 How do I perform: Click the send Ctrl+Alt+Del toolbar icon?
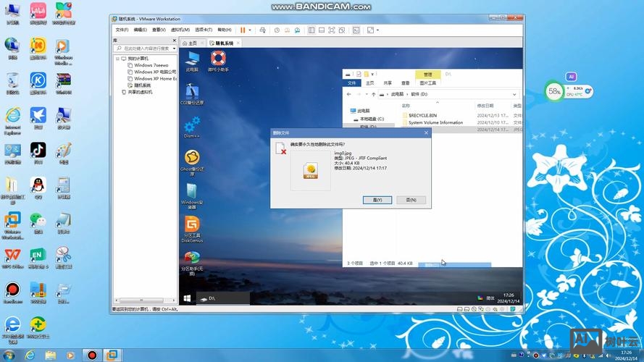[x=262, y=30]
